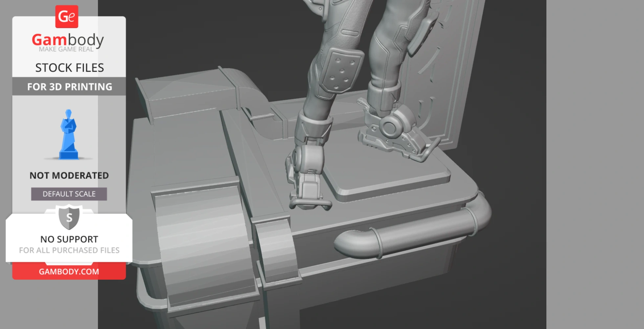The height and width of the screenshot is (329, 644).
Task: Click the wide curved strap on base front
Action: tap(204, 247)
